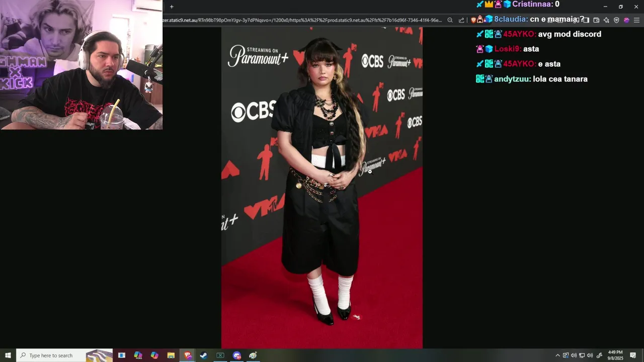Open File Explorer from the taskbar
Screen dimensions: 644x362
tap(171, 355)
